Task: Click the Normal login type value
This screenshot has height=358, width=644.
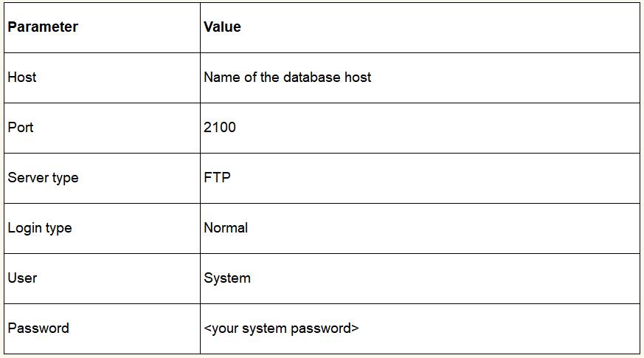Action: click(x=226, y=228)
